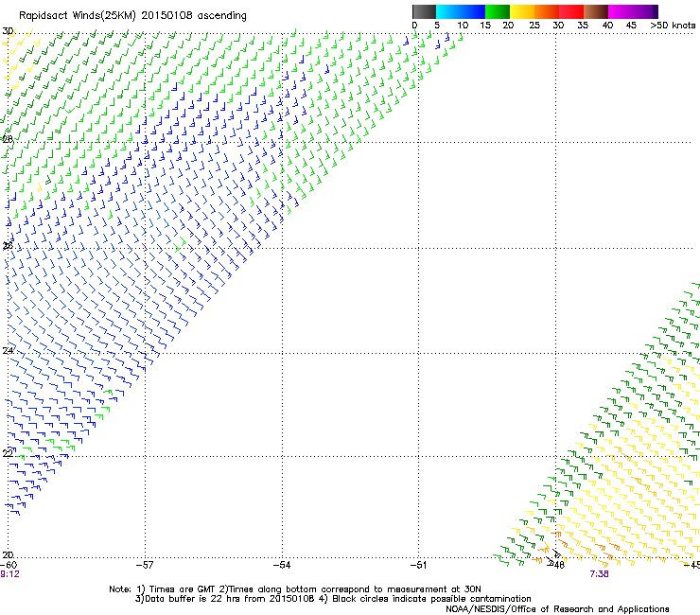This screenshot has height=615, width=700.
Task: Click the orange 25-30 knots legend swatch
Action: click(547, 11)
